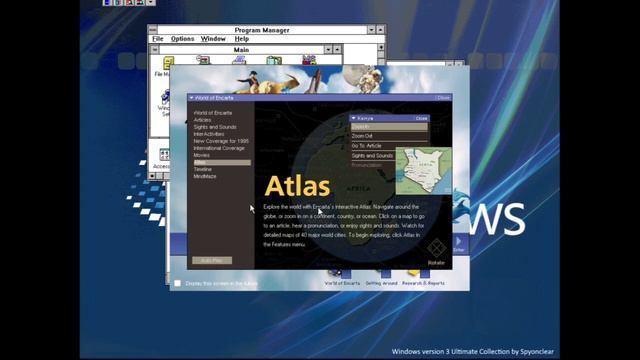
Task: Select New Coverage for 1995 in the topic list
Action: tap(221, 141)
